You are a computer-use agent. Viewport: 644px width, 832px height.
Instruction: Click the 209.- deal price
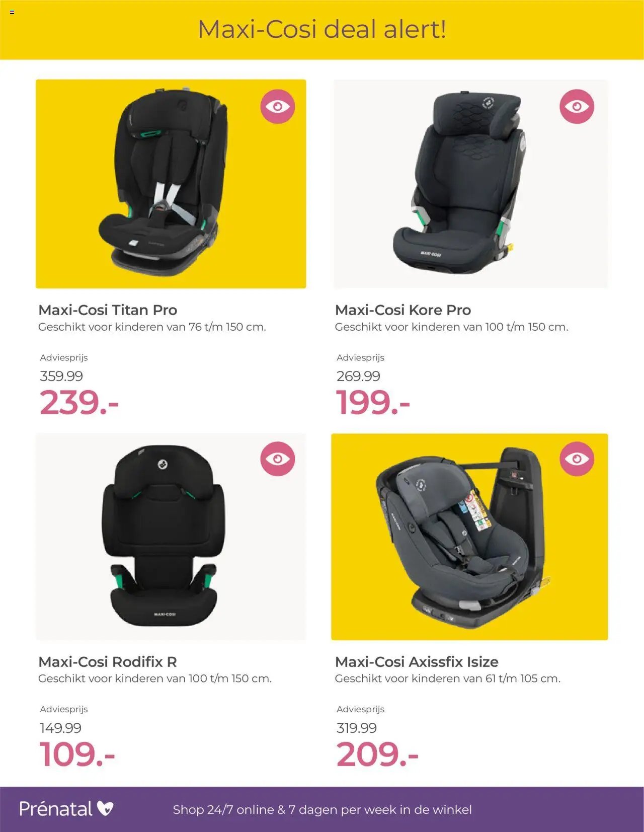point(377,754)
